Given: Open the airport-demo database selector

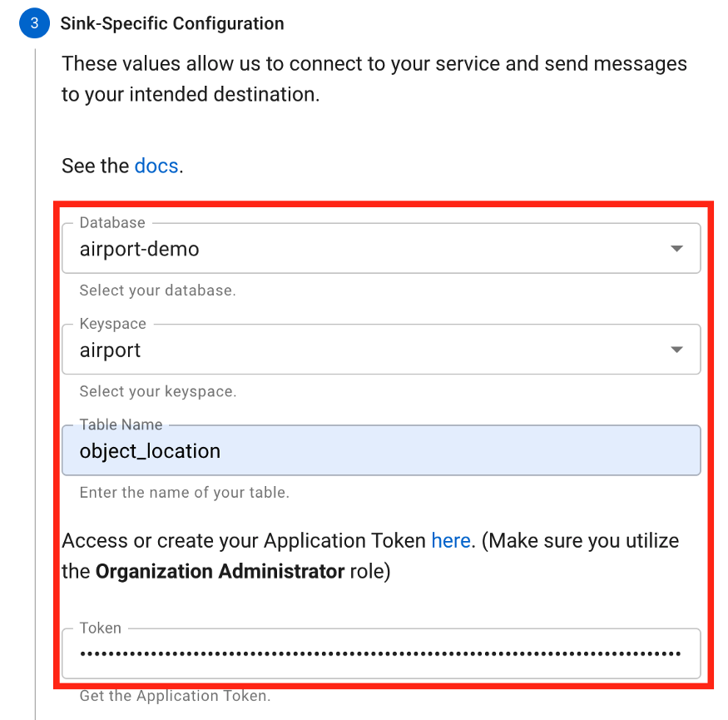Looking at the screenshot, I should tap(366, 249).
